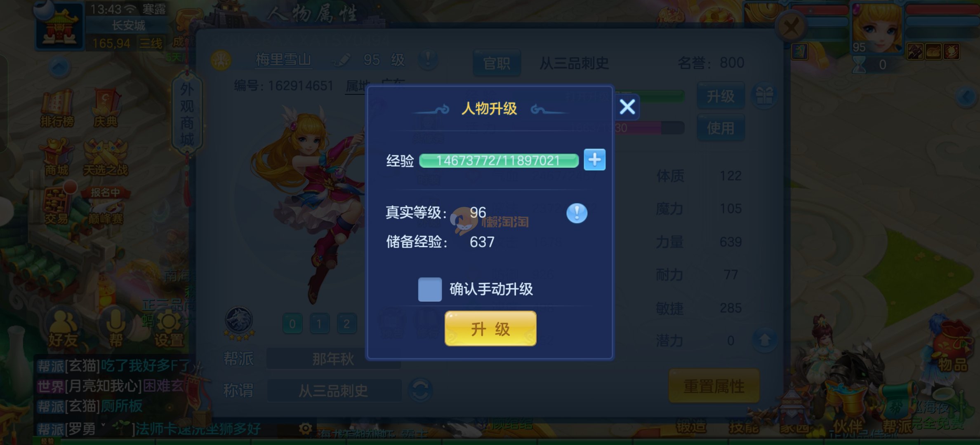Open the 排行榜 ranking icon
This screenshot has height=445, width=980.
click(57, 109)
